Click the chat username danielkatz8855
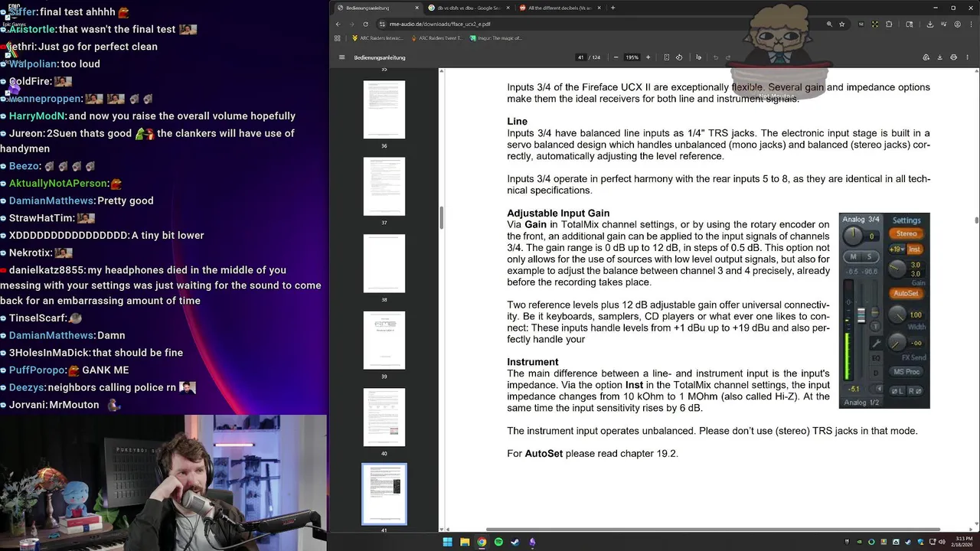 click(47, 270)
